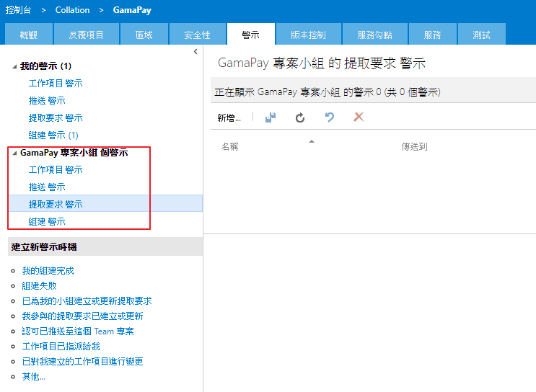Open the 服務勾點 tab
This screenshot has height=392, width=536.
point(375,35)
